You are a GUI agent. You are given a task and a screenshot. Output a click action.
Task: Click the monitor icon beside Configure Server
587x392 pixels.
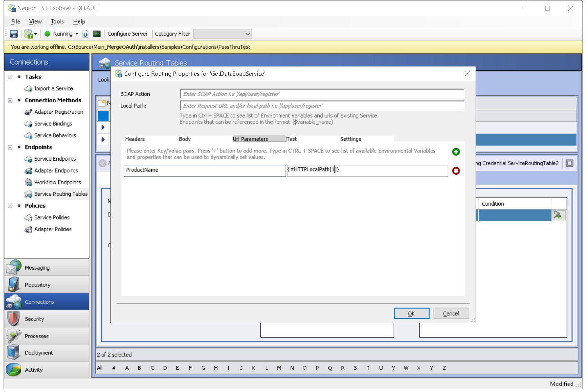point(97,34)
